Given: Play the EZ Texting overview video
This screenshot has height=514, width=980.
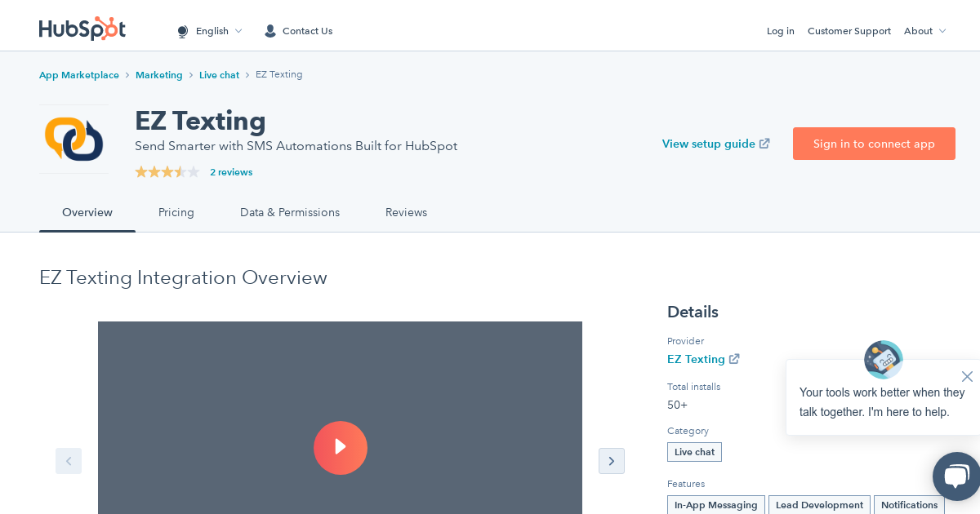Looking at the screenshot, I should click(341, 448).
